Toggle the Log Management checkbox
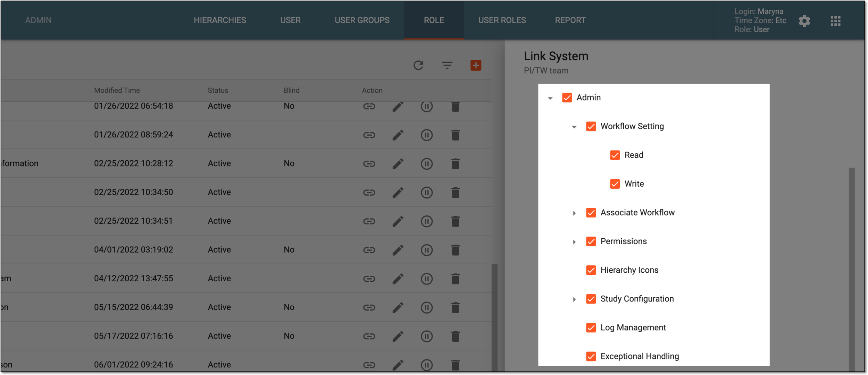Viewport: 868px width, 375px height. click(x=591, y=328)
